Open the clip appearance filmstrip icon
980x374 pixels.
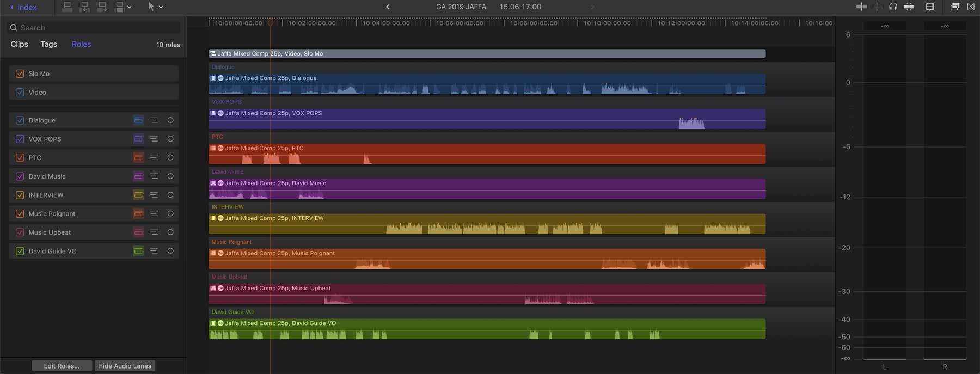click(930, 7)
